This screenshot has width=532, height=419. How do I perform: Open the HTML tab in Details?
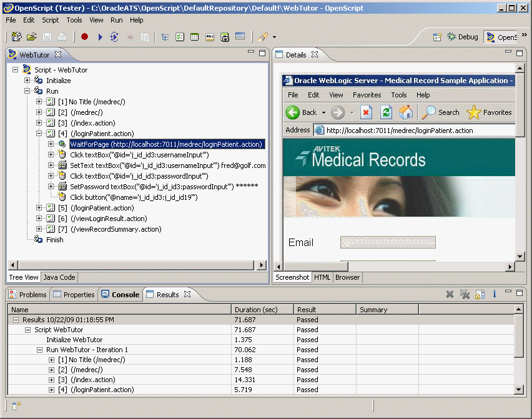click(322, 277)
